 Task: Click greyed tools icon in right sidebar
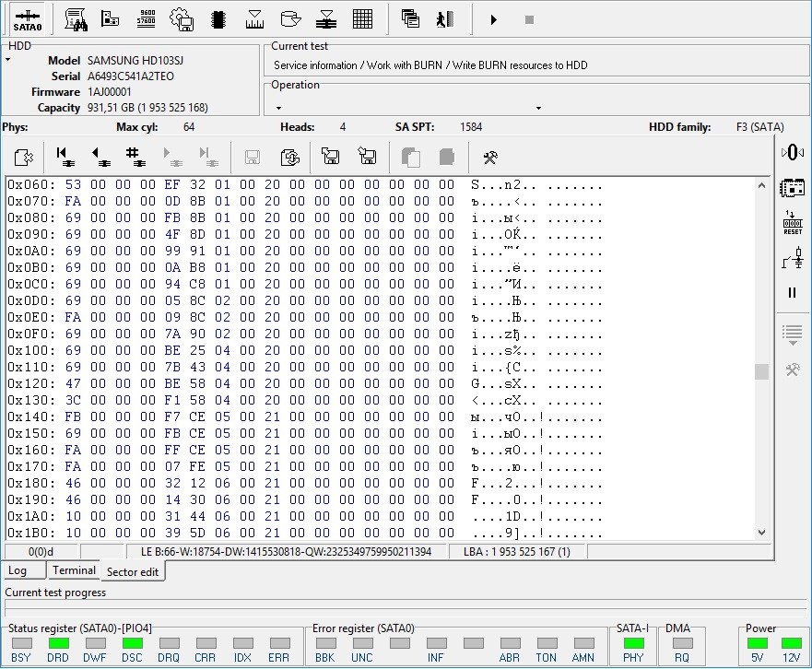793,370
